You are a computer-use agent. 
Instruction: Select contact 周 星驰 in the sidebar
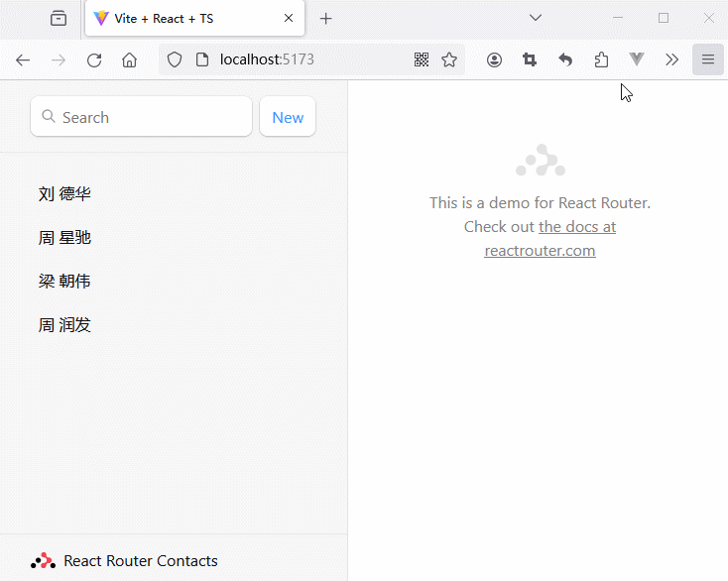pyautogui.click(x=64, y=238)
